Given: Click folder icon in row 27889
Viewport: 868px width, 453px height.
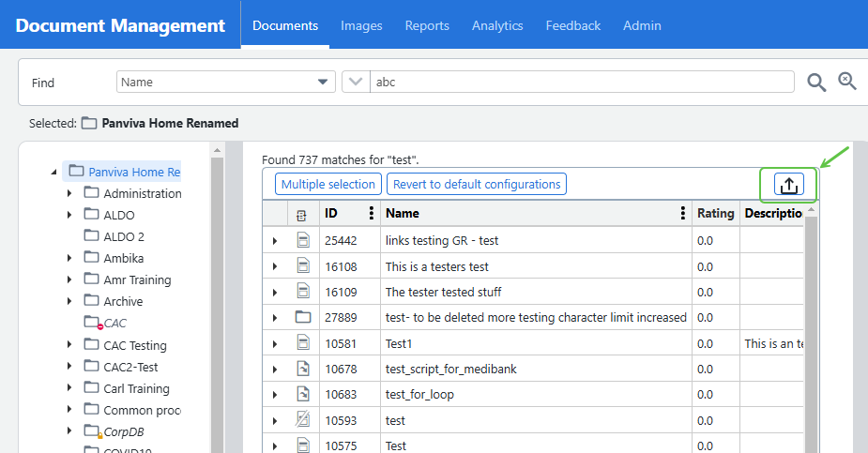Looking at the screenshot, I should (x=302, y=317).
